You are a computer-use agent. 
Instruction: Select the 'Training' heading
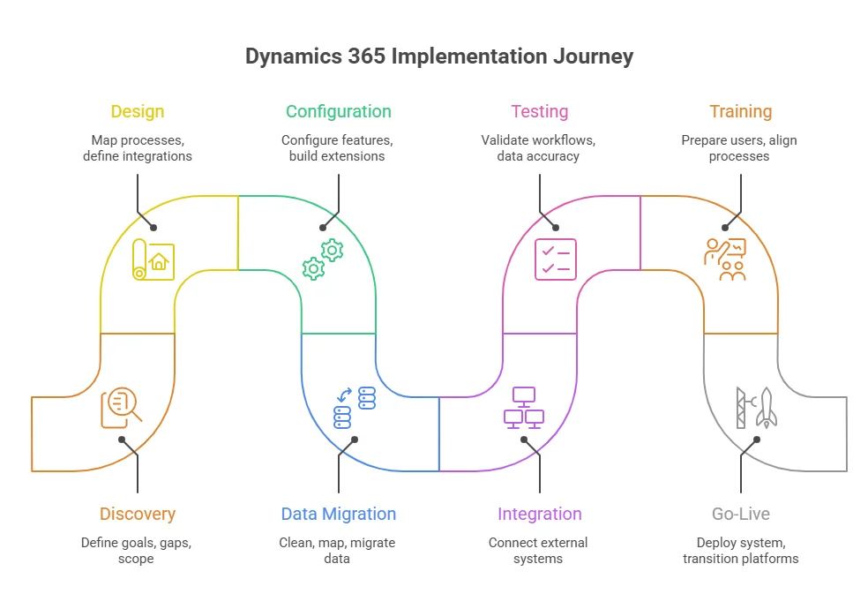click(x=741, y=111)
